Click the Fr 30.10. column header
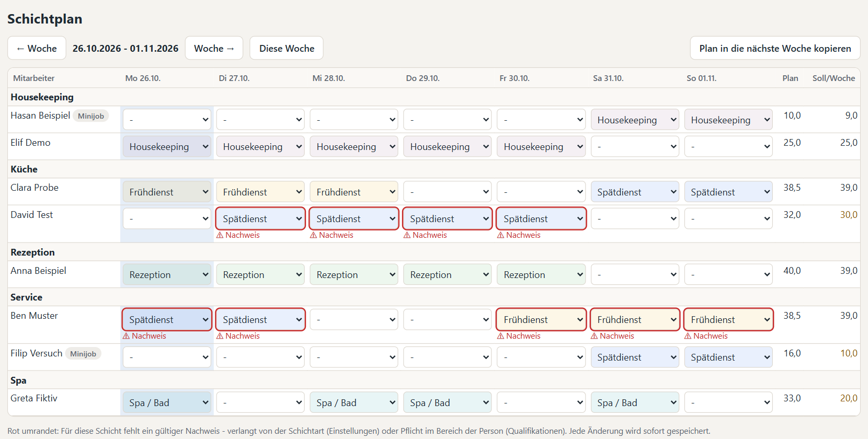 [x=515, y=78]
